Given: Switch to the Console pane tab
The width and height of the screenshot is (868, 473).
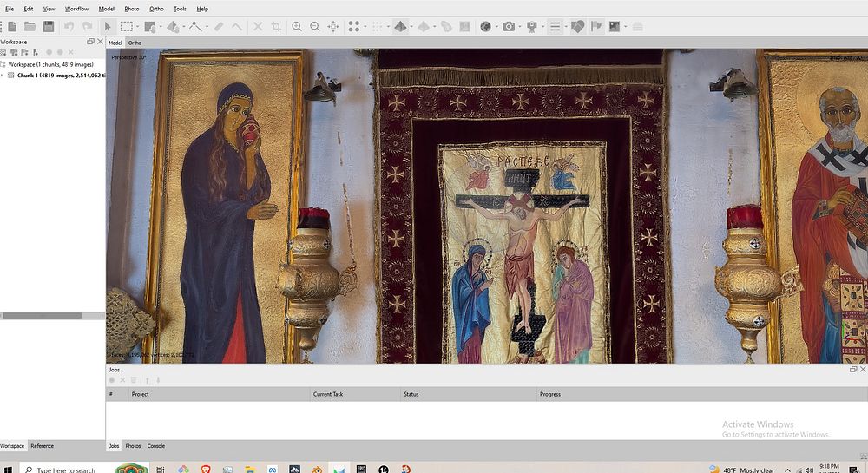Looking at the screenshot, I should [156, 446].
